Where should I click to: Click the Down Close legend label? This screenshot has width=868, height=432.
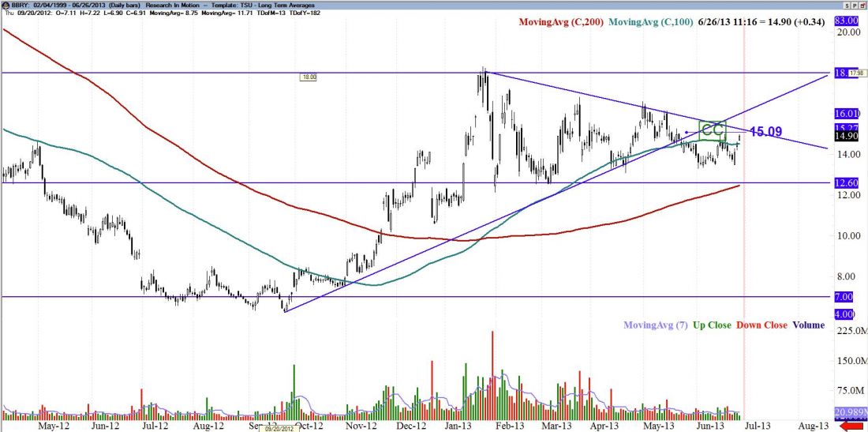(762, 325)
